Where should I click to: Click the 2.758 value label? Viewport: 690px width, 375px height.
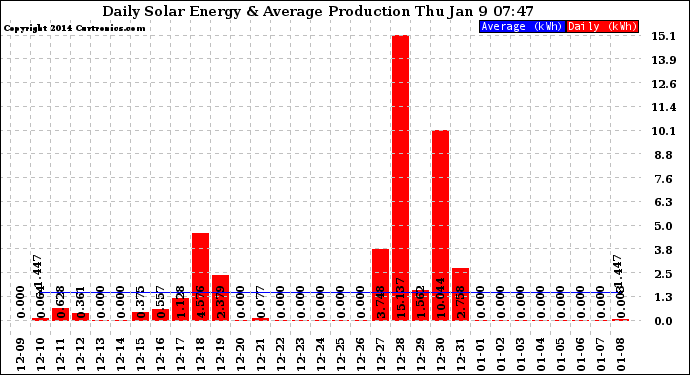pos(461,301)
